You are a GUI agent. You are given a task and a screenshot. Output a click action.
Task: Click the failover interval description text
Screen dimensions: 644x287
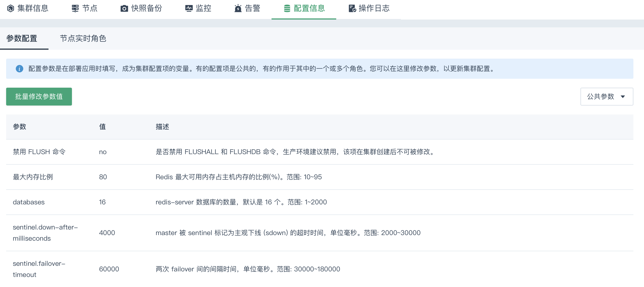coord(248,269)
